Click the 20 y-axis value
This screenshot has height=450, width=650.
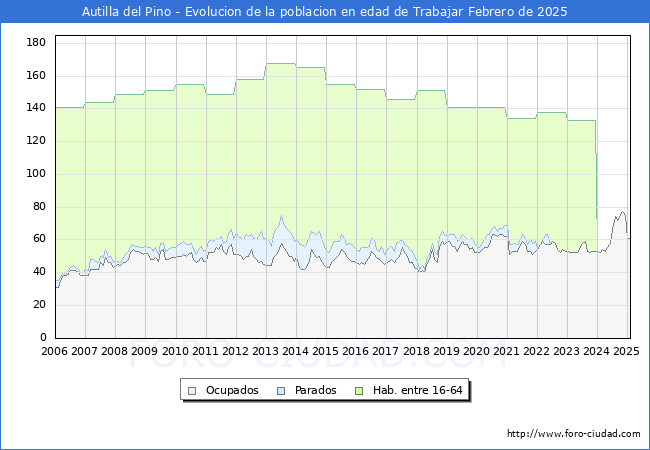[39, 305]
